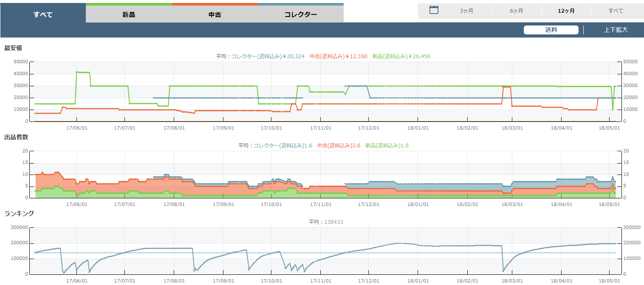644x285 pixels.
Task: Click the green 40000 price peak in 最安値 chart
Action: pyautogui.click(x=83, y=72)
